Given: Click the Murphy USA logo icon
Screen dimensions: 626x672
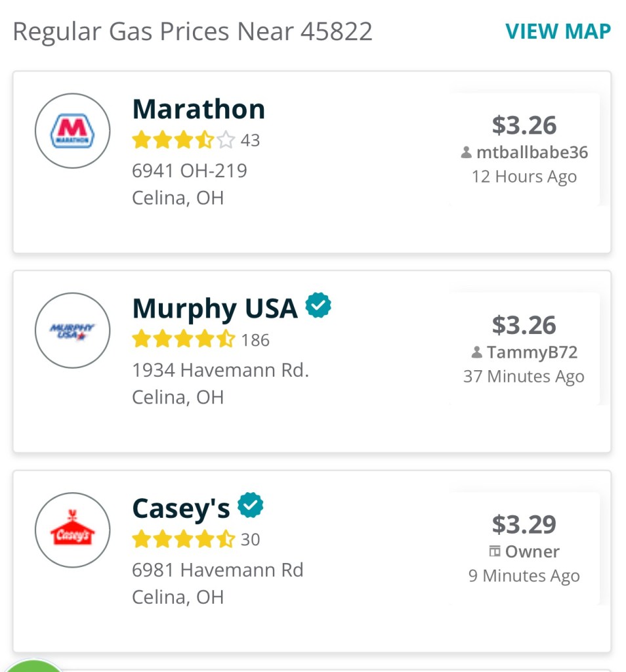Looking at the screenshot, I should pos(72,330).
